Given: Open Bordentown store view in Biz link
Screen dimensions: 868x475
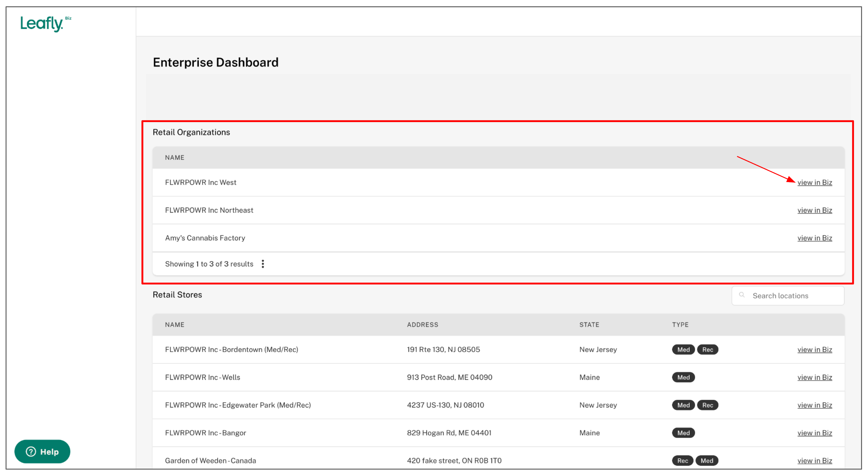Looking at the screenshot, I should tap(815, 349).
